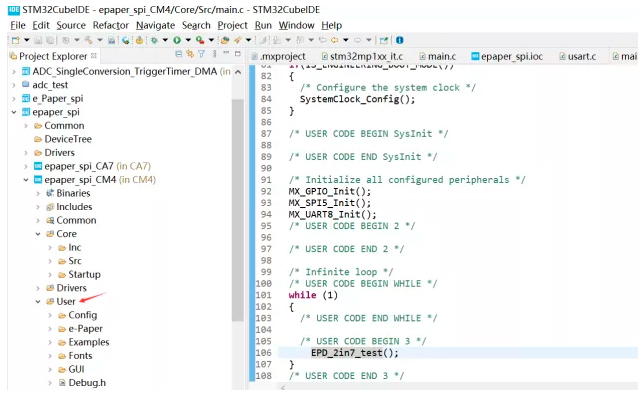The image size is (642, 395).
Task: Open the Project menu
Action: [232, 25]
